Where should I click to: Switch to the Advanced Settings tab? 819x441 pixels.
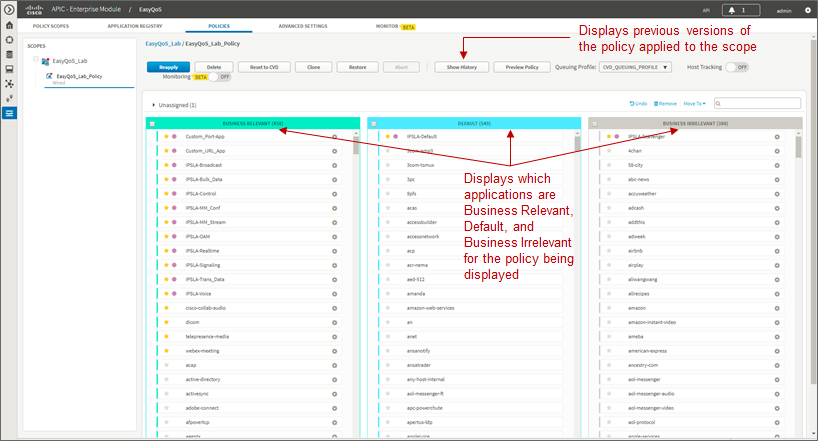303,26
